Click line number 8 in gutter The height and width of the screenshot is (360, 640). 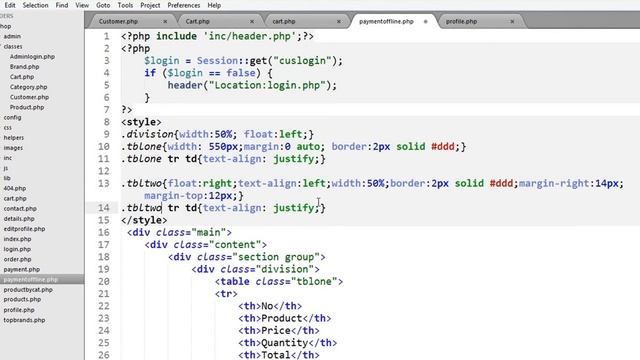[x=107, y=122]
